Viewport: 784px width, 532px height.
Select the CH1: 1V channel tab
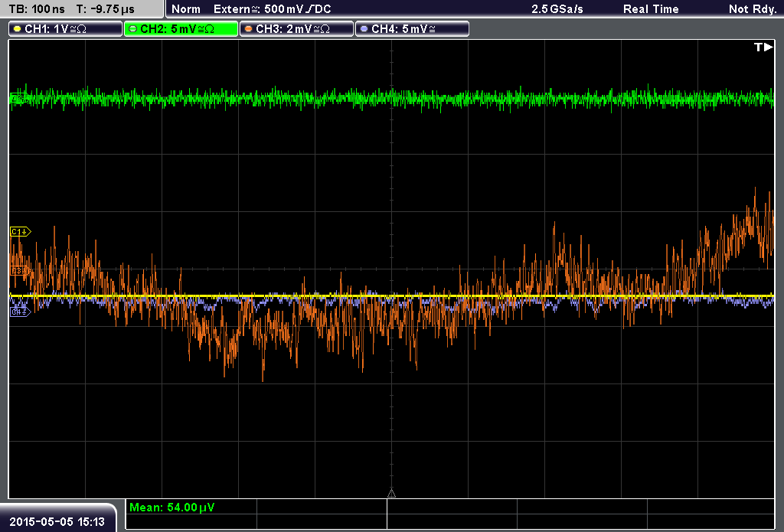[x=66, y=29]
